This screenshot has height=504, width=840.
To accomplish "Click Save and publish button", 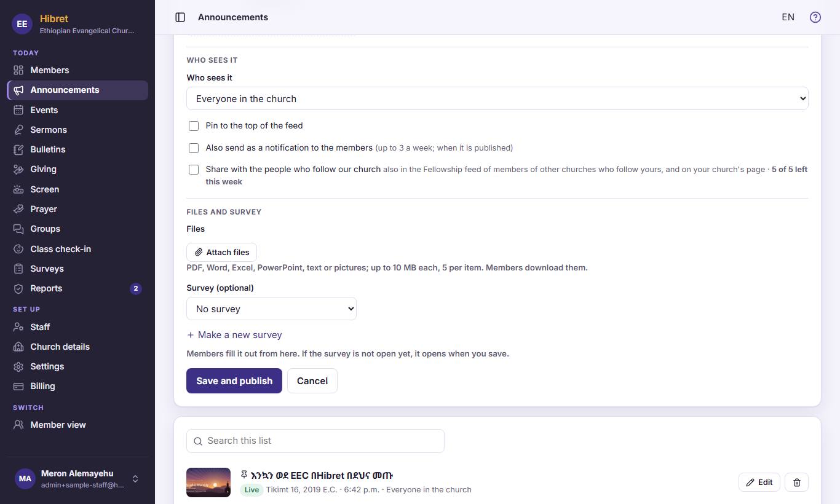I will pos(234,381).
